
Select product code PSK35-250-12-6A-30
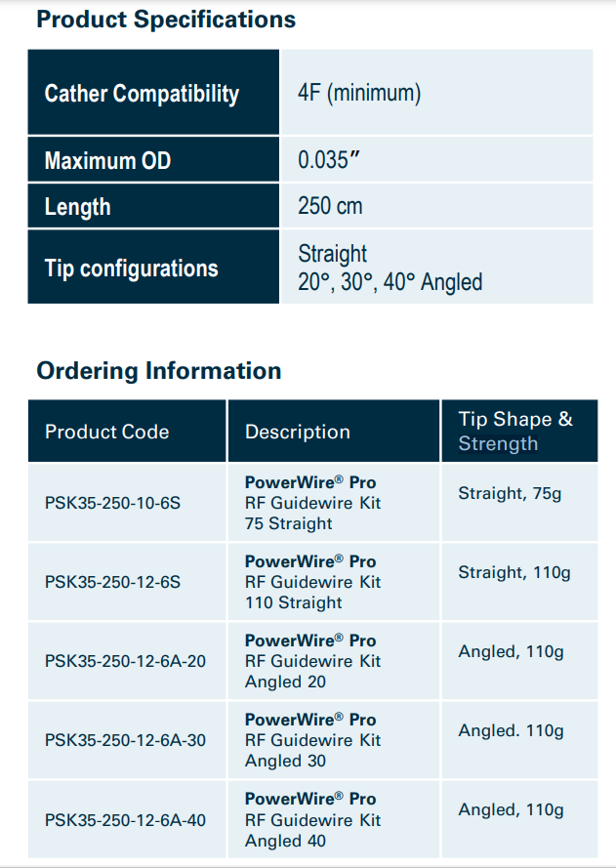click(126, 740)
